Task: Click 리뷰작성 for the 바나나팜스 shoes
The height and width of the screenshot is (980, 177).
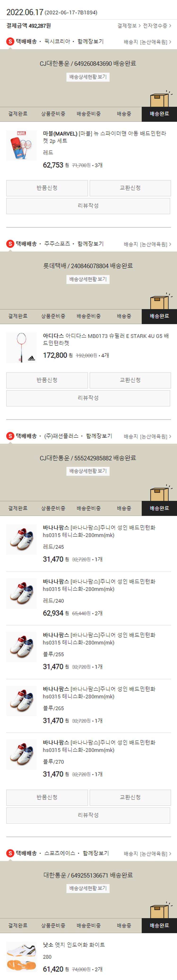Action: (88, 815)
